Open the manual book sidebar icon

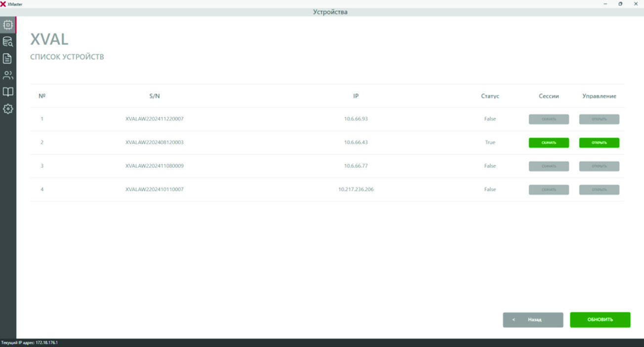pyautogui.click(x=8, y=92)
